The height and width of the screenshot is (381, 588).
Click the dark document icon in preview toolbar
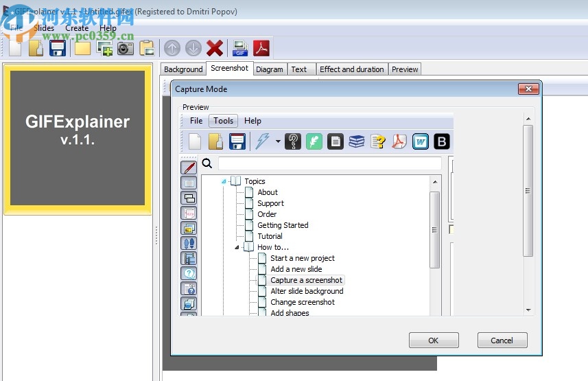[x=336, y=141]
